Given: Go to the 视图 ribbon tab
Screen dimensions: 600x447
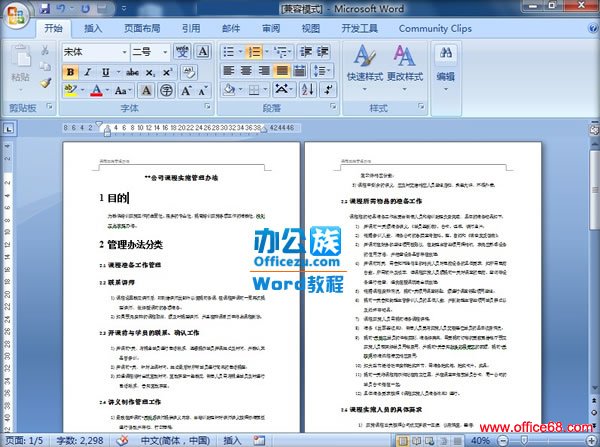Looking at the screenshot, I should [311, 28].
